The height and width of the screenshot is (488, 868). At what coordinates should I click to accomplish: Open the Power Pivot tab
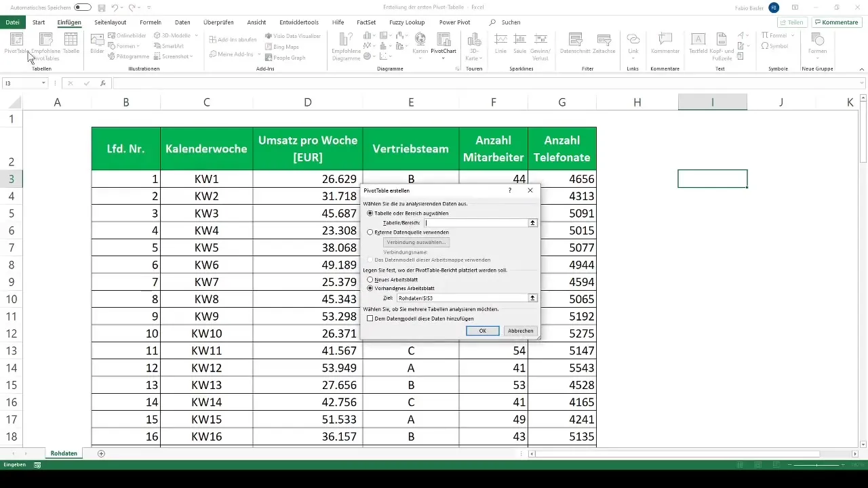454,22
